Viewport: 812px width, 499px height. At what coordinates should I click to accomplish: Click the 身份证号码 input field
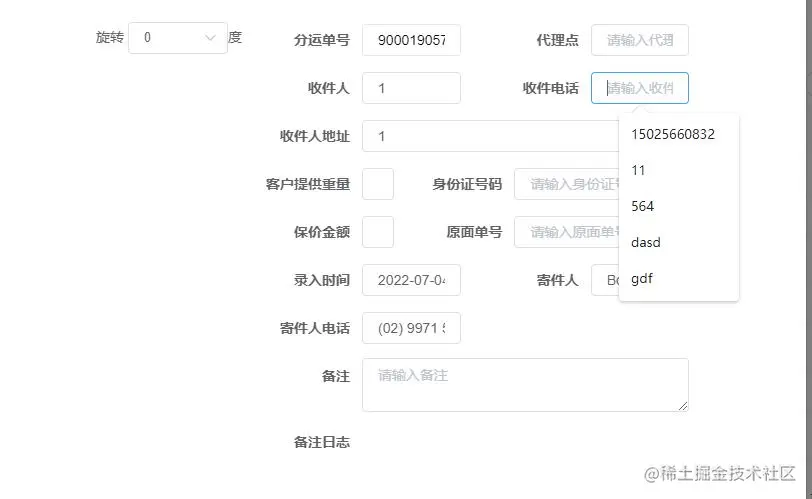point(567,184)
